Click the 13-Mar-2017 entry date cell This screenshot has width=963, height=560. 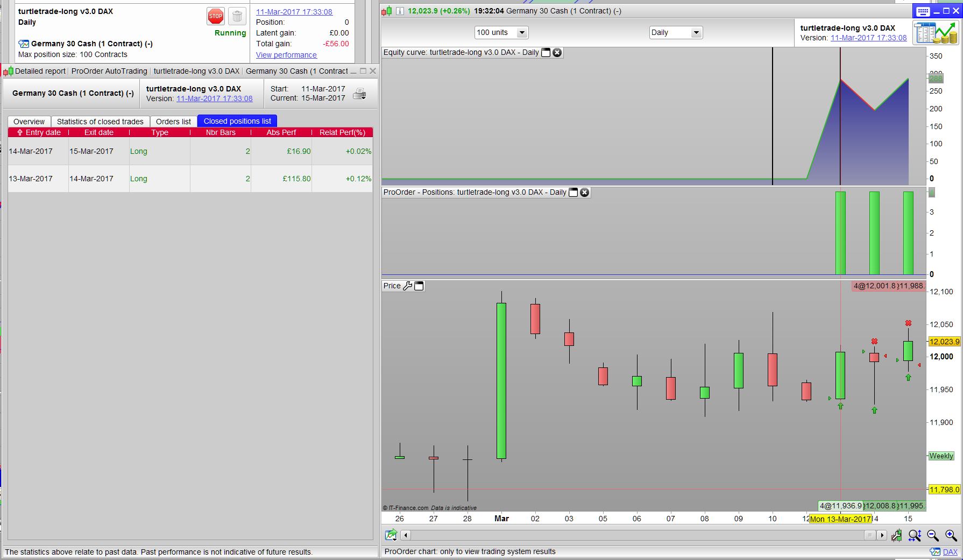point(38,179)
